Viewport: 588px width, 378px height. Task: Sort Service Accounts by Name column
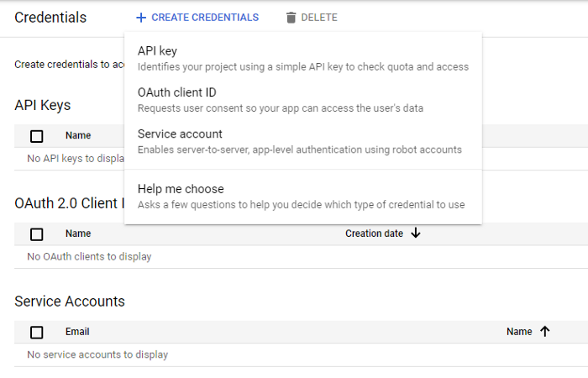coord(519,332)
